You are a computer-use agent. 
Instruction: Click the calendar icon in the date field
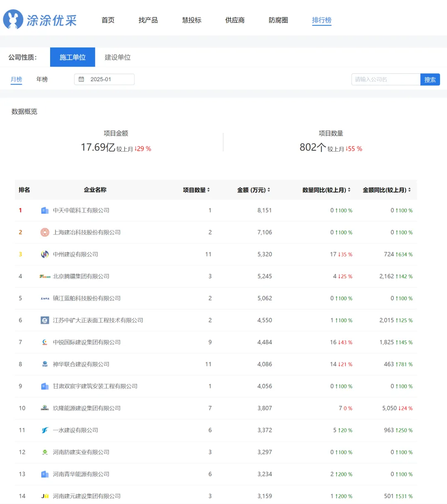coord(81,79)
